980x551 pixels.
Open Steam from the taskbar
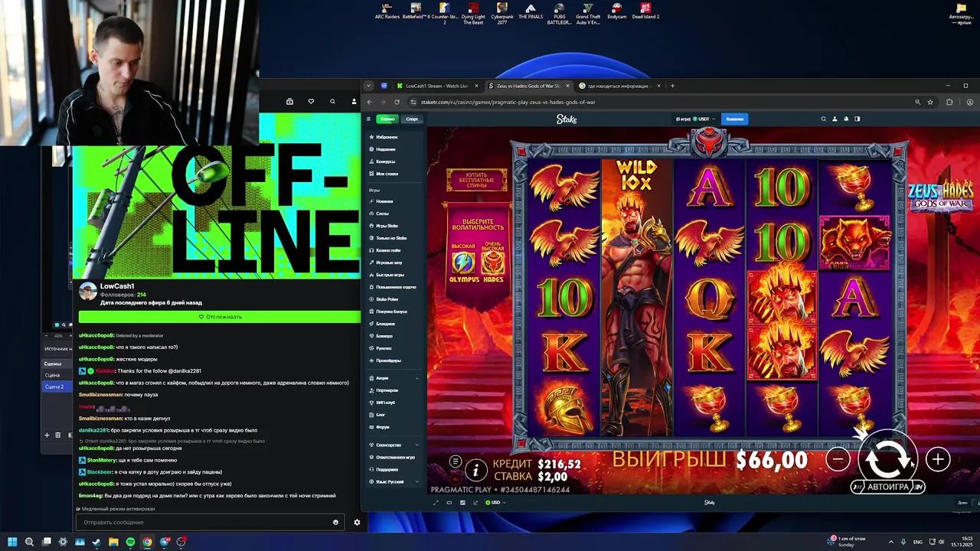[x=96, y=542]
